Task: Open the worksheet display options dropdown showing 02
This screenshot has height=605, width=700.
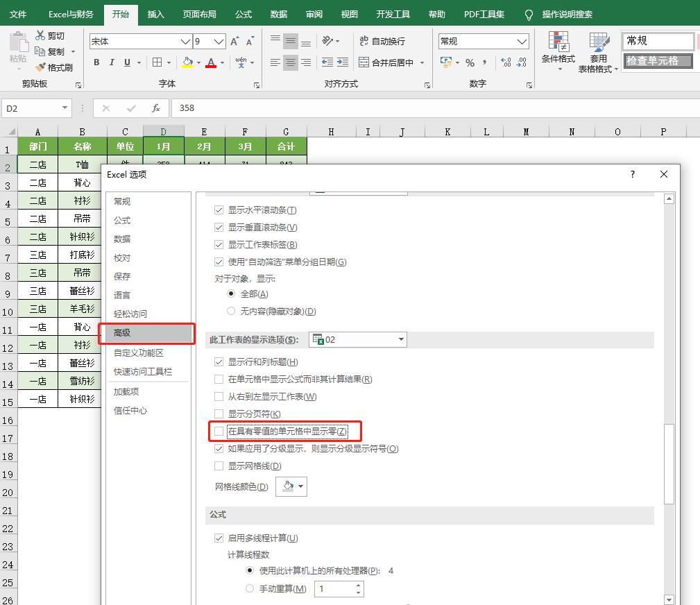Action: click(x=399, y=339)
